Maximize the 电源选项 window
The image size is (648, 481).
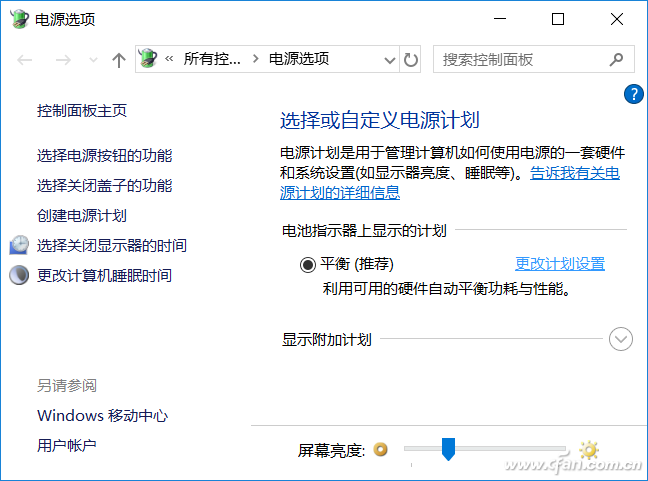(558, 19)
